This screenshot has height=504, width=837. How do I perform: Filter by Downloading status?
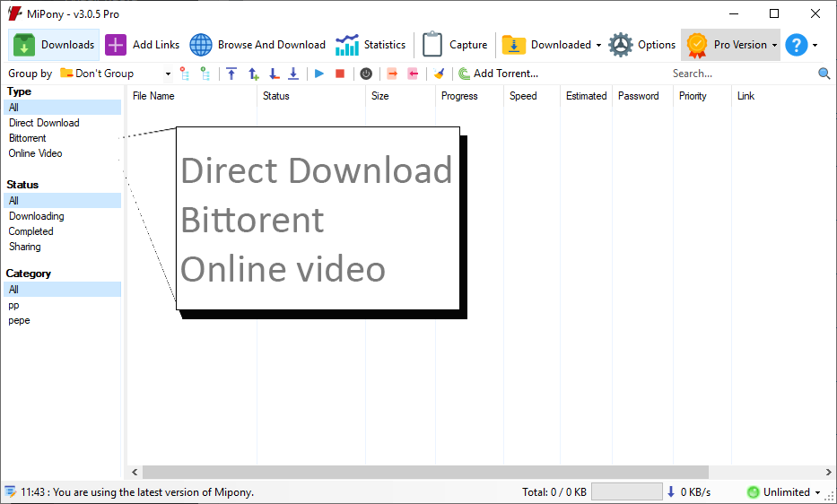pos(36,216)
